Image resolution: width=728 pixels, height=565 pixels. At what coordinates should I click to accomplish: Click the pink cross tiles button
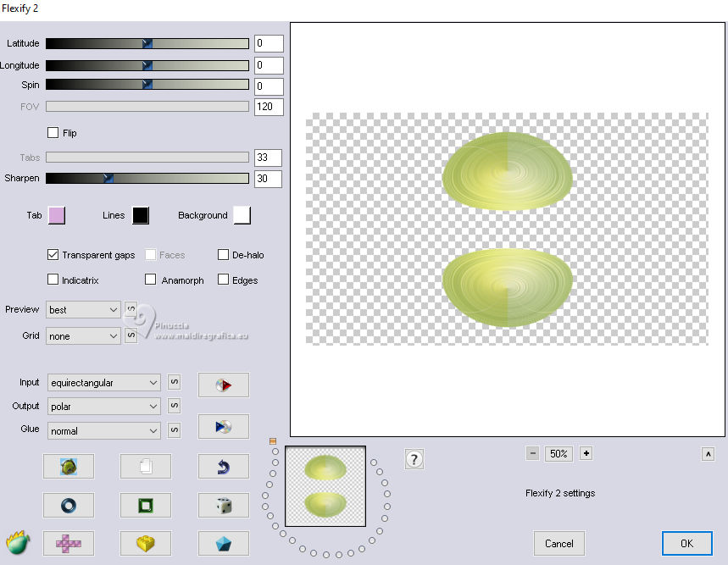coord(69,543)
